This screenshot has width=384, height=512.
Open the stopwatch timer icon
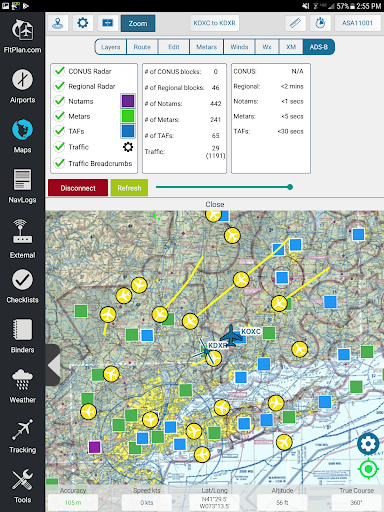[x=320, y=23]
